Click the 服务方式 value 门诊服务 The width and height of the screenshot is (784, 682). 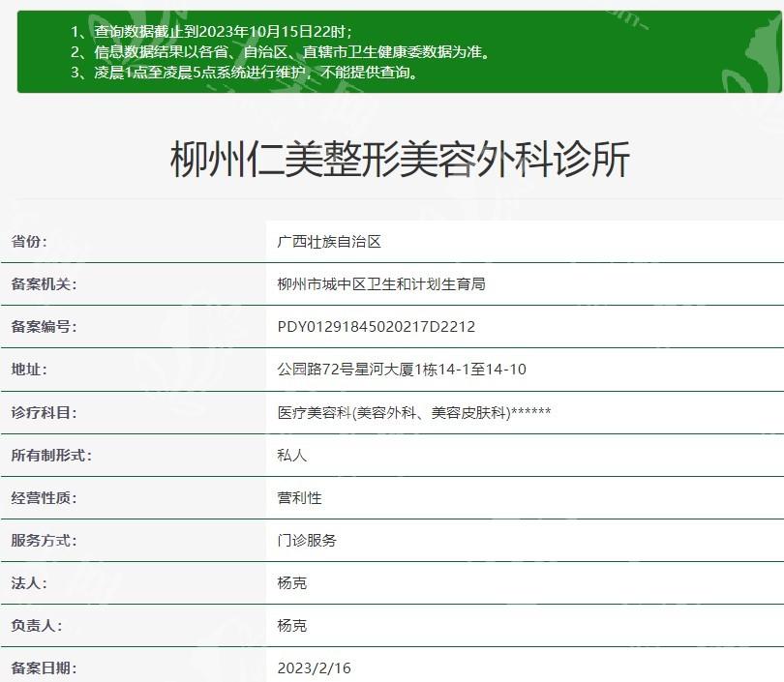pos(307,540)
